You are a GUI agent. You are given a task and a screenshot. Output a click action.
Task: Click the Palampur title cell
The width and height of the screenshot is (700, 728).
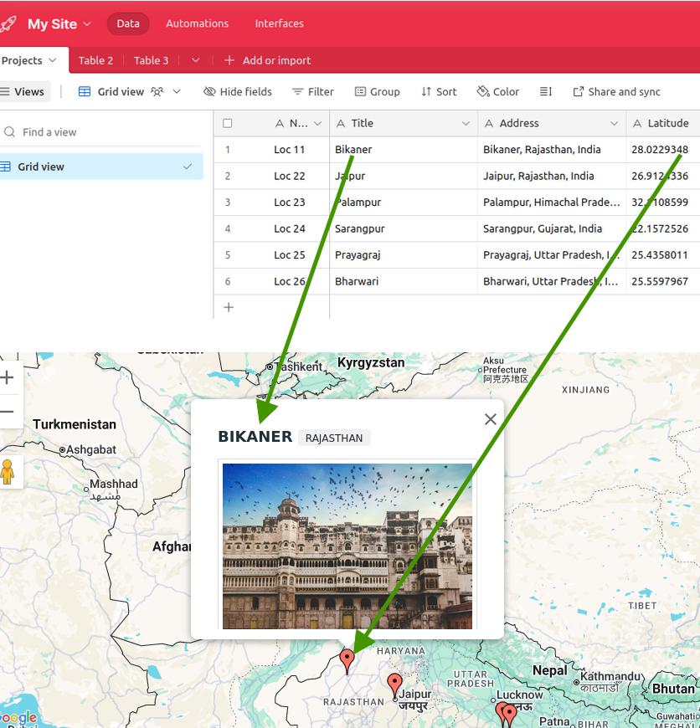click(x=404, y=203)
